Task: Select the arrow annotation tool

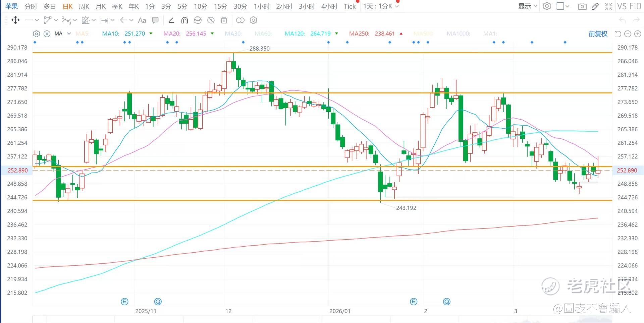Action: click(x=123, y=20)
